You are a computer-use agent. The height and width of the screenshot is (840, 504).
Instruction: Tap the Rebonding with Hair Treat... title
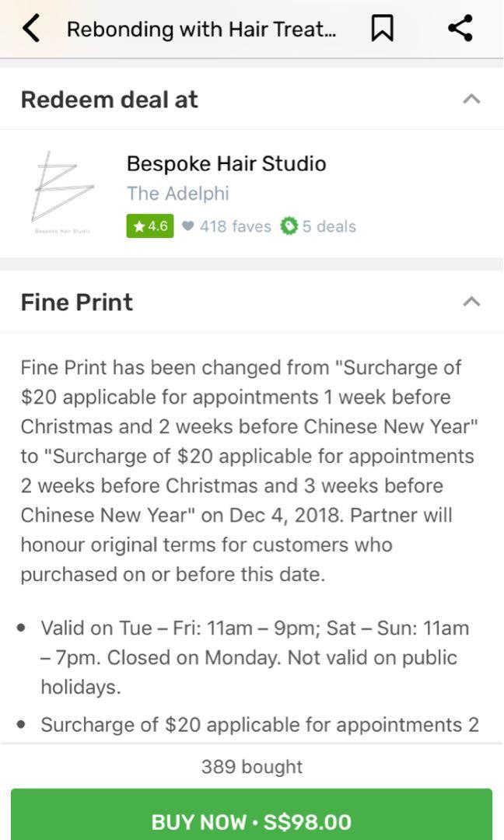click(x=201, y=30)
